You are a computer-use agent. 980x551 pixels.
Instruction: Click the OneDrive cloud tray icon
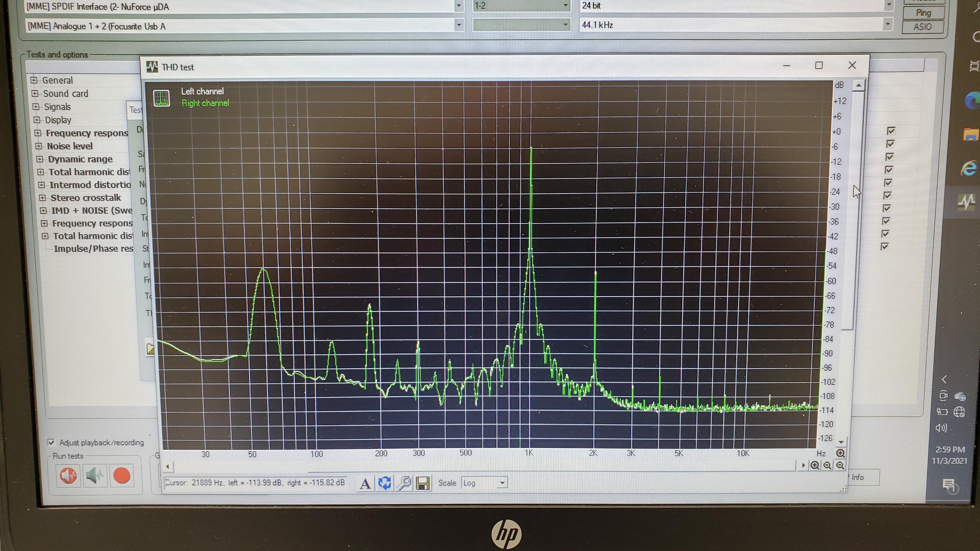pos(960,397)
